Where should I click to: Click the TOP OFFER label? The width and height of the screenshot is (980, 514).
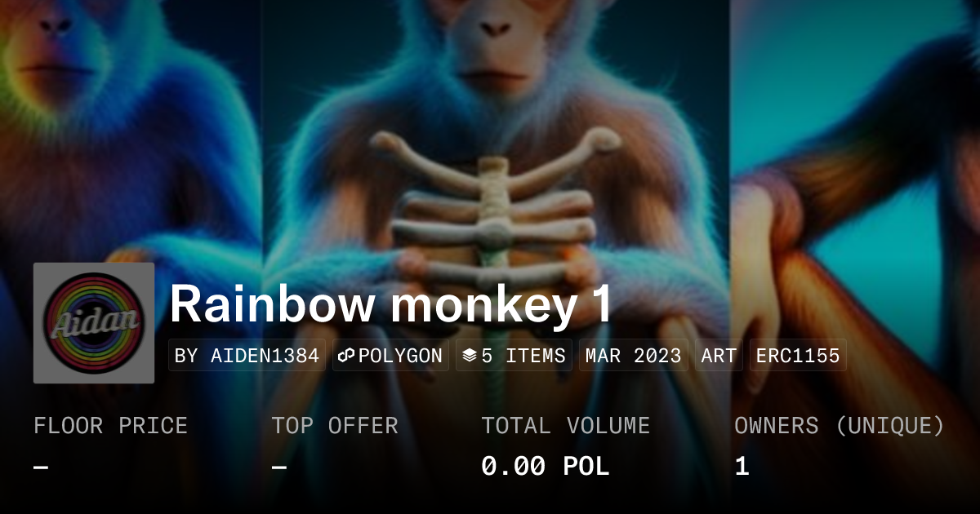pyautogui.click(x=335, y=426)
